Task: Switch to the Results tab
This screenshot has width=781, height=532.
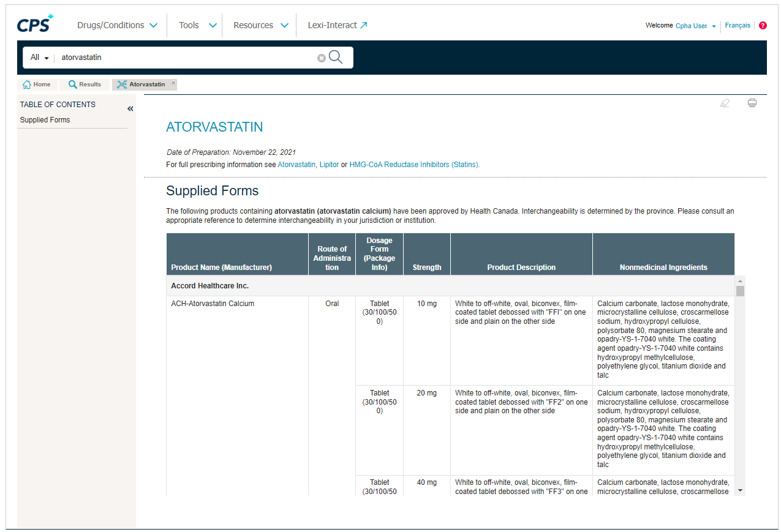Action: click(x=85, y=84)
